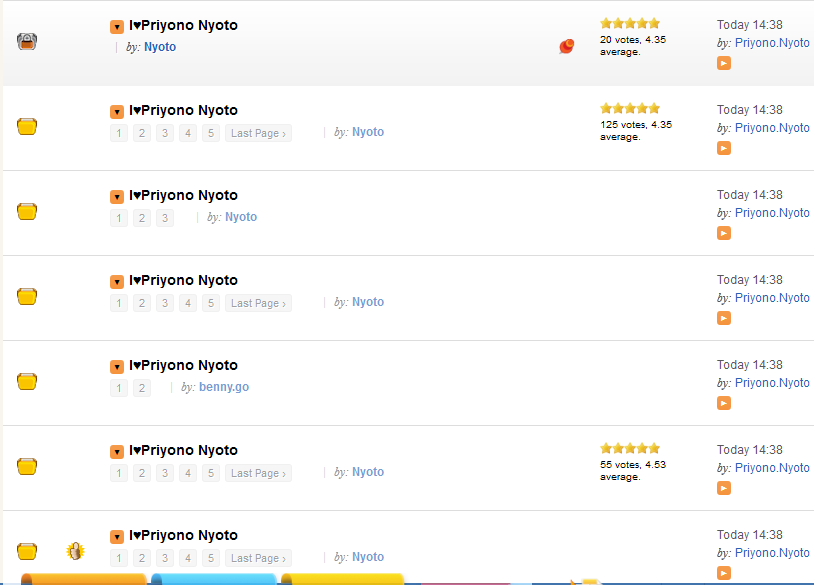Viewport: 814px width, 585px height.
Task: Open author profile benny.go
Action: pyautogui.click(x=224, y=387)
